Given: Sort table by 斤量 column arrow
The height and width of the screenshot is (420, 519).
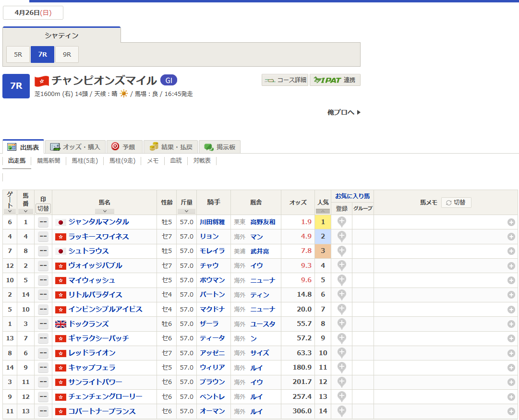Looking at the screenshot, I should (x=186, y=211).
